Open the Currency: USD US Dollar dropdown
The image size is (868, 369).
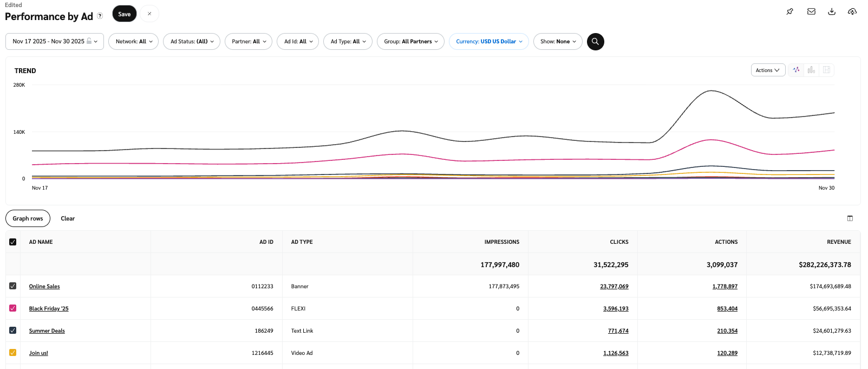click(x=488, y=42)
